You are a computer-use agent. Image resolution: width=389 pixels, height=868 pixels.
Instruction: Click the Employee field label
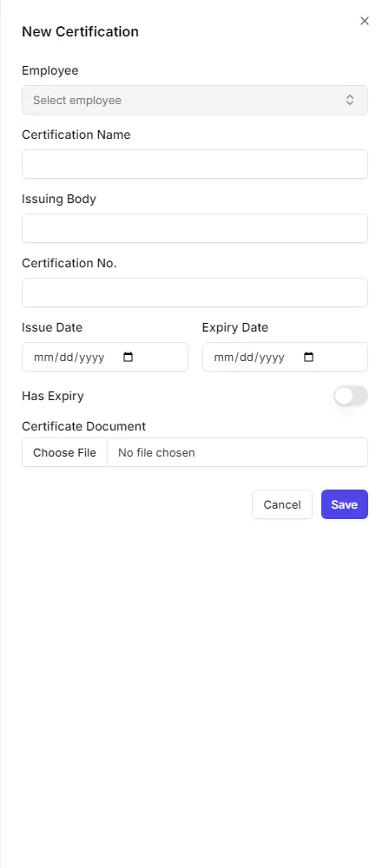click(49, 71)
